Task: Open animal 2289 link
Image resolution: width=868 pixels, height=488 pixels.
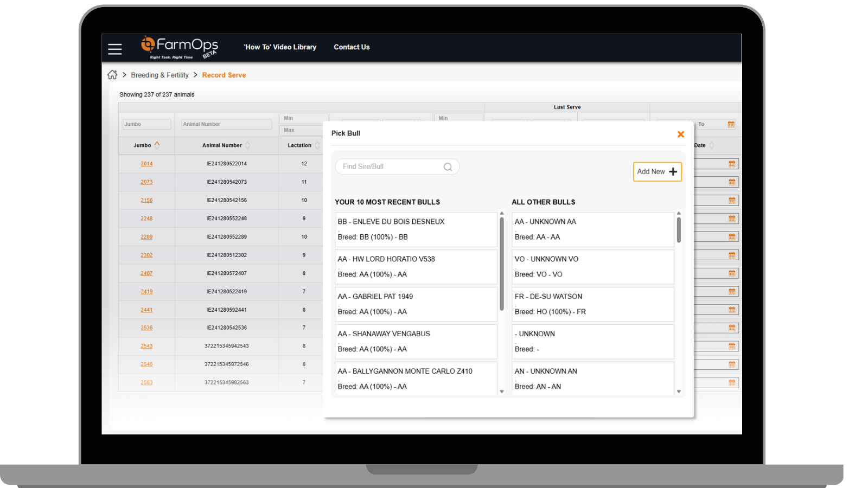Action: (x=146, y=237)
